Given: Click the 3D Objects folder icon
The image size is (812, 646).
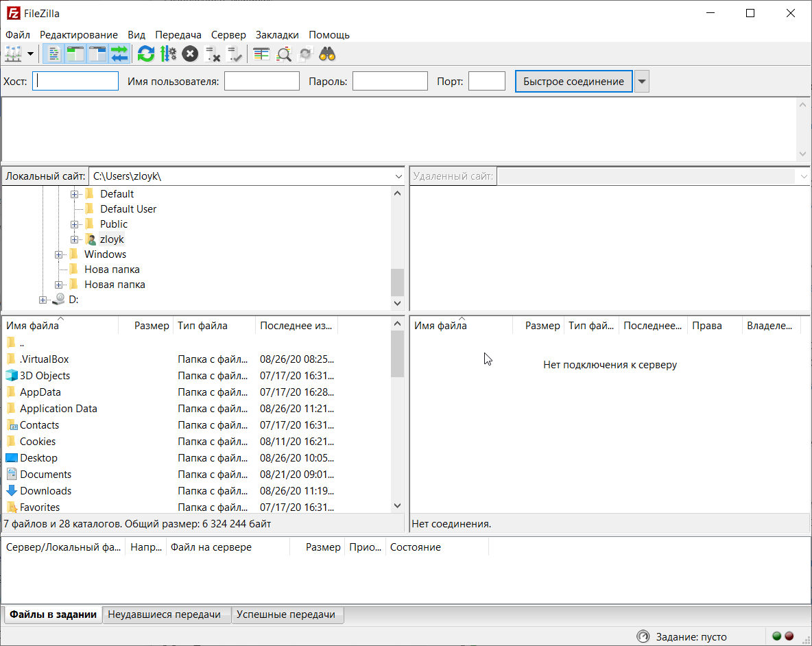Looking at the screenshot, I should pos(12,375).
